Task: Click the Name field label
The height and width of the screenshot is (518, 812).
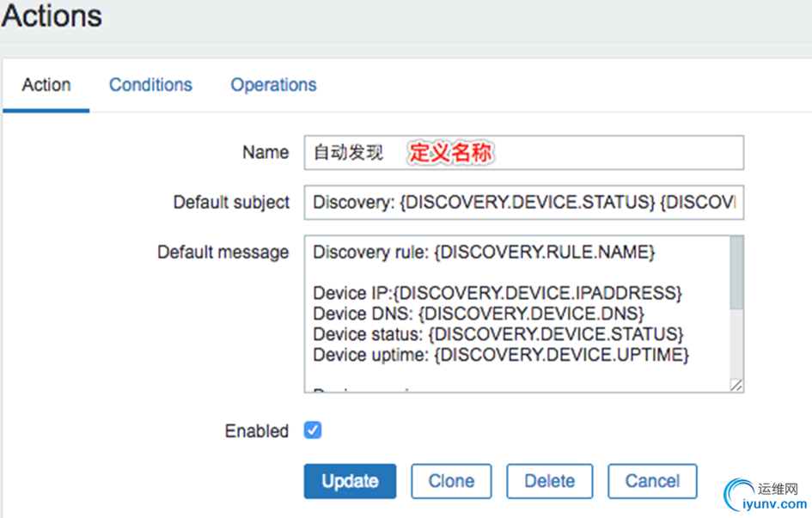Action: coord(266,153)
